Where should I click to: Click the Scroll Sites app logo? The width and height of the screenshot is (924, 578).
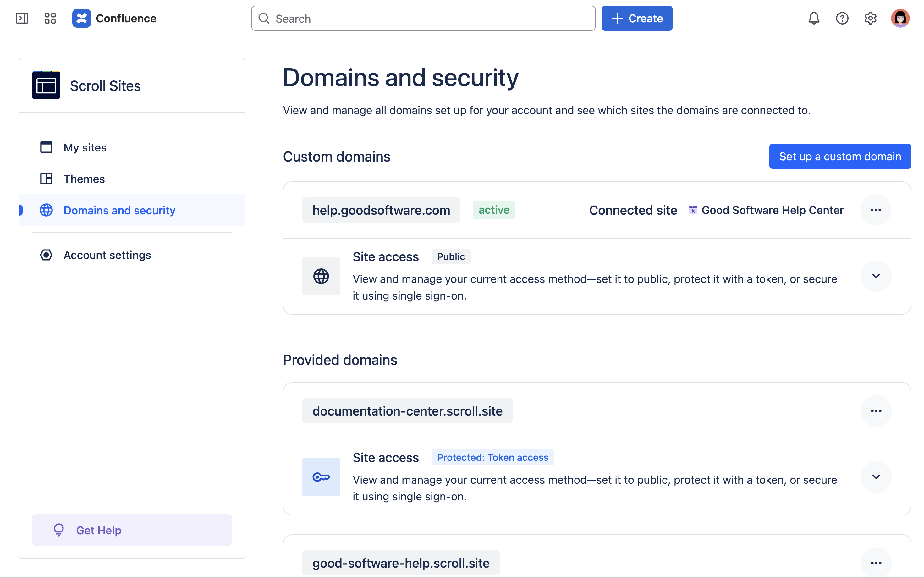coord(46,85)
